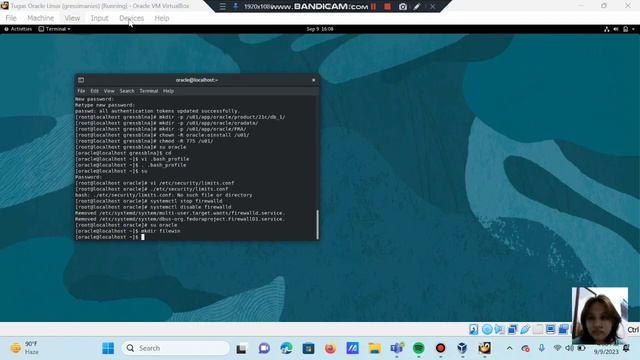
Task: Click the 'systemctl stop firewalld' line
Action: point(149,201)
